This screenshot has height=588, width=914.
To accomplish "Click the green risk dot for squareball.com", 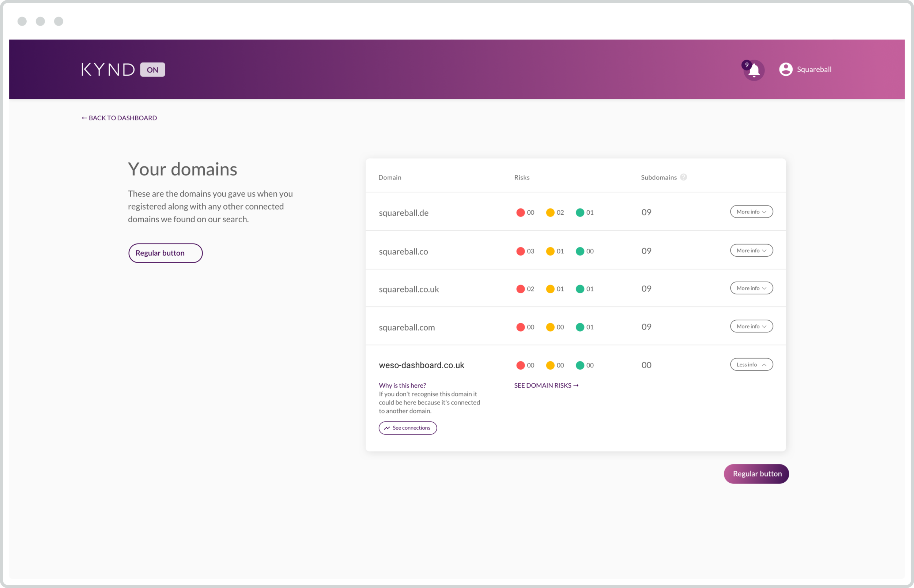I will click(580, 327).
